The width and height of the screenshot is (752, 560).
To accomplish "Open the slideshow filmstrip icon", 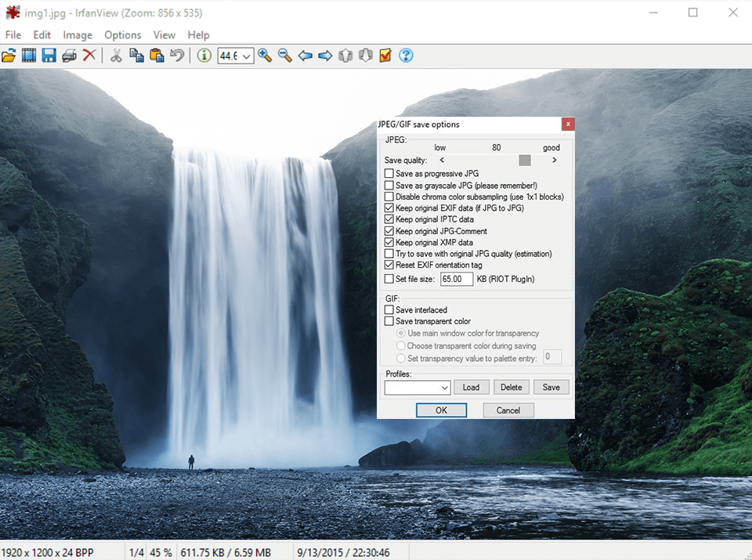I will tap(29, 56).
